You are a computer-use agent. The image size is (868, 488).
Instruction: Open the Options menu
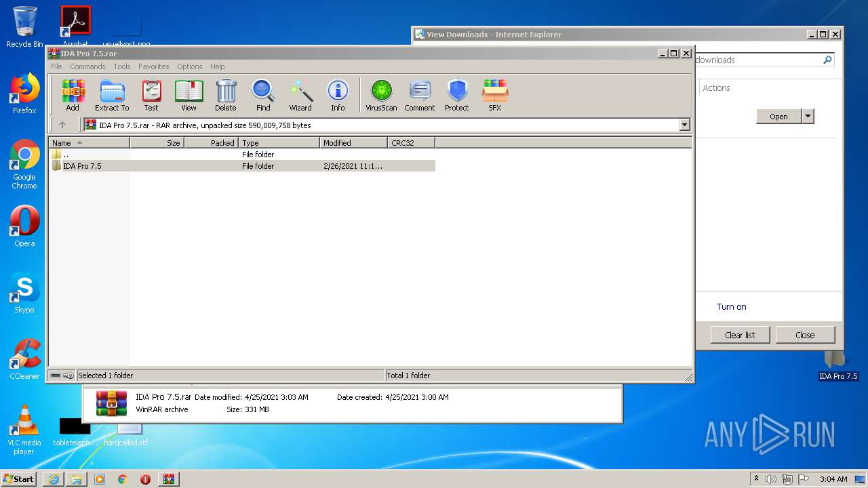coord(190,66)
